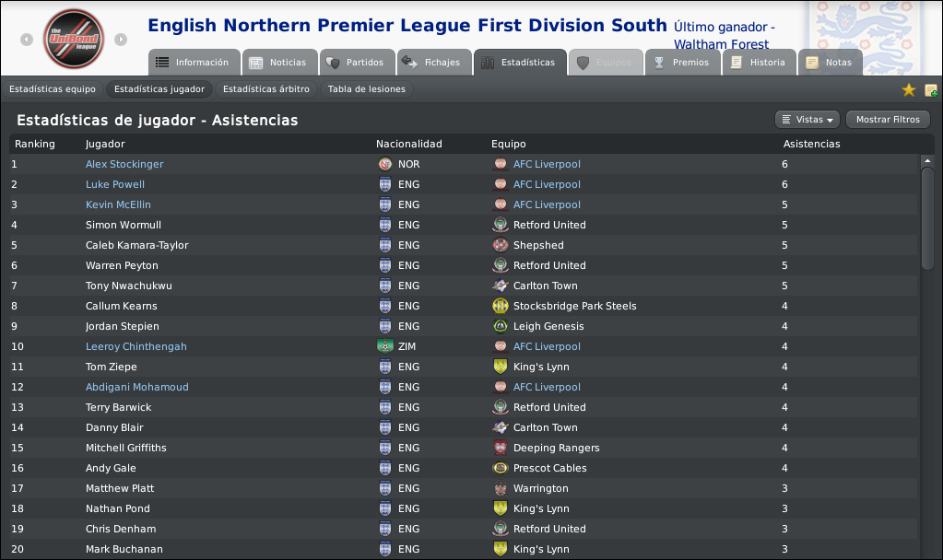Open the AFC Liverpool link for Luke Powell
The image size is (943, 560).
click(547, 184)
